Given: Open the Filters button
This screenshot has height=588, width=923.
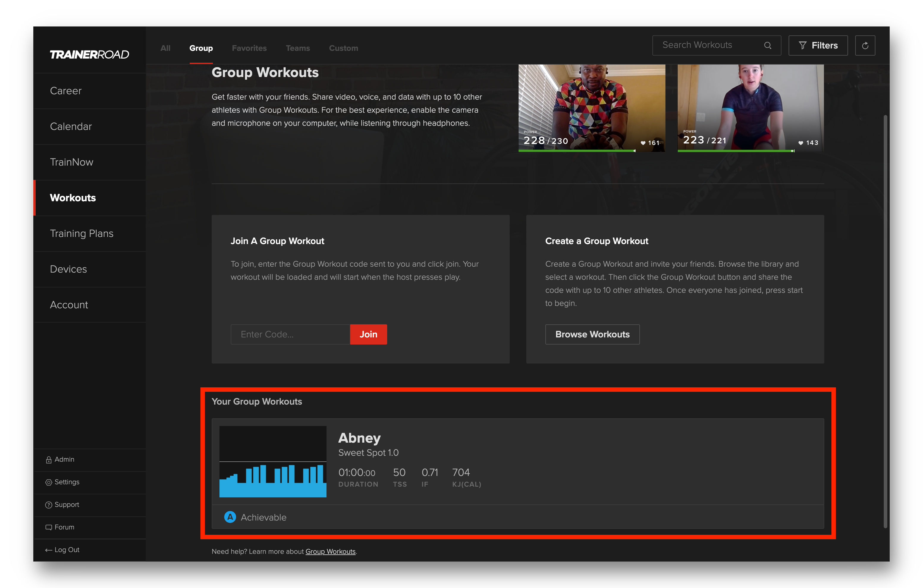Looking at the screenshot, I should 818,45.
